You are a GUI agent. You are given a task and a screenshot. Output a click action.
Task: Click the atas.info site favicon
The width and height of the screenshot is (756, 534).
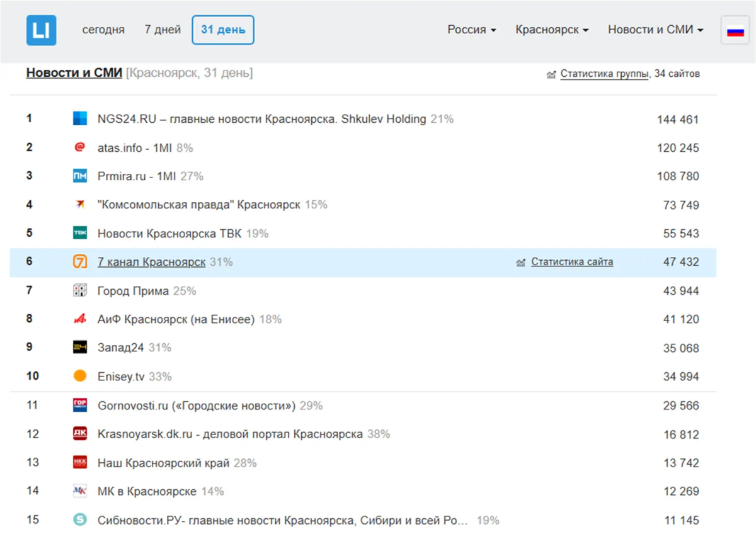pos(80,147)
